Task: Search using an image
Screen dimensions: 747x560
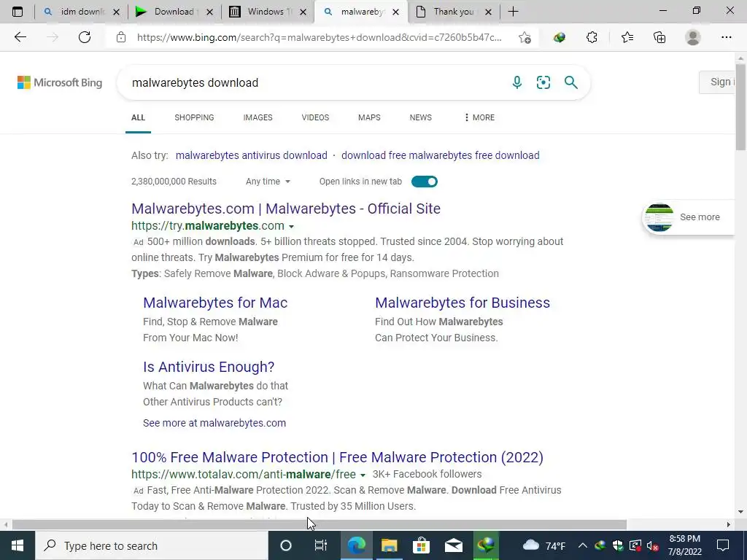Action: (x=543, y=82)
